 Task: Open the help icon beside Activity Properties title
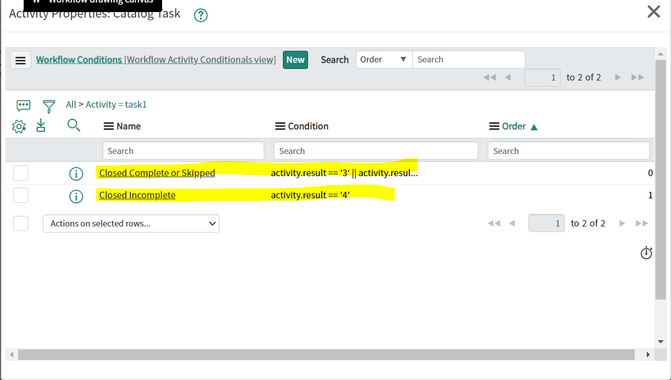click(201, 15)
